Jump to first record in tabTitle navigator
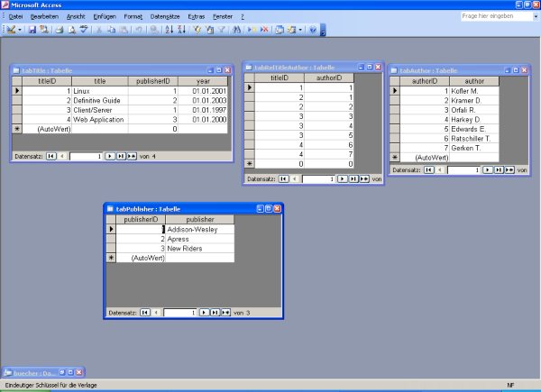 pyautogui.click(x=50, y=156)
